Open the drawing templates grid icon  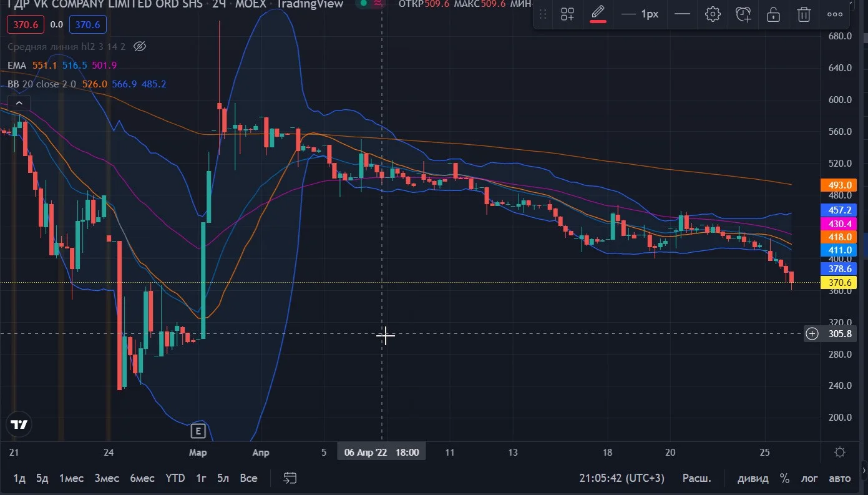pos(567,14)
